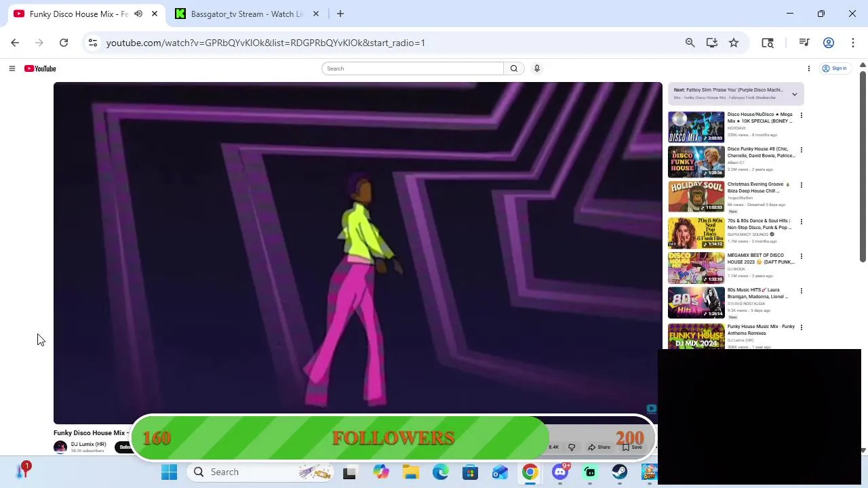Open Outlook from the taskbar

500,472
